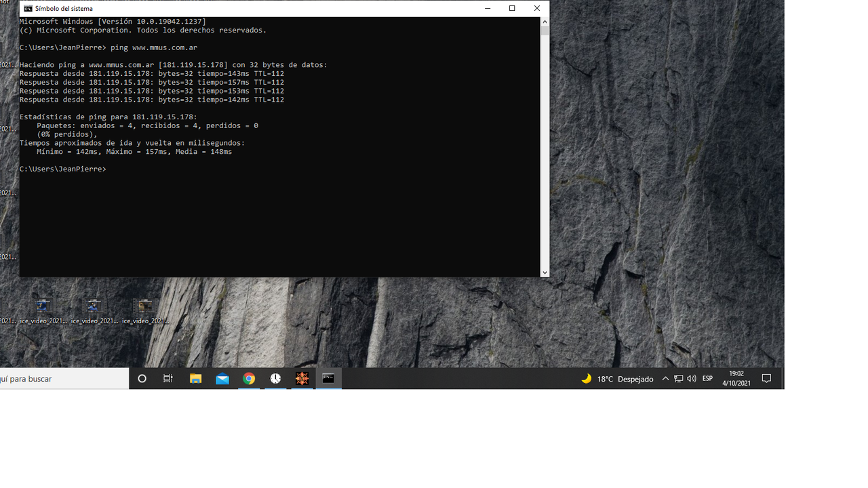Click the 'Estadísticas de ping para 181.119.15.178' line

pyautogui.click(x=108, y=117)
